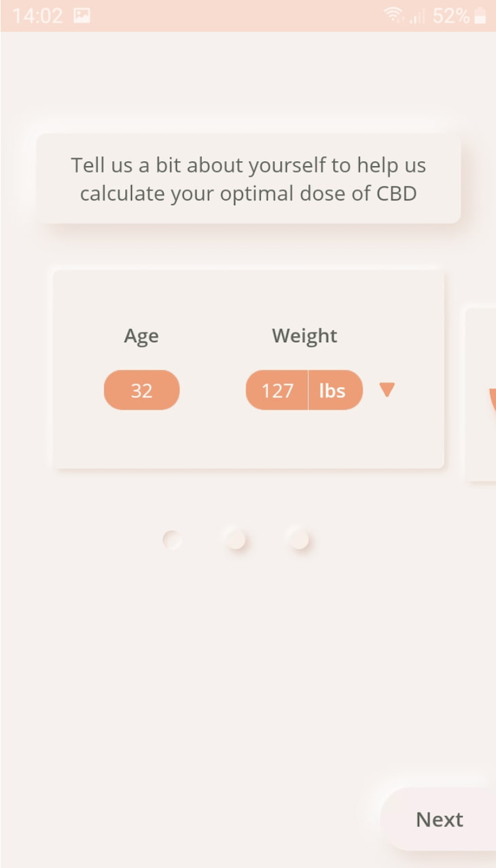
Task: Tap the battery icon in status bar
Action: 480,16
